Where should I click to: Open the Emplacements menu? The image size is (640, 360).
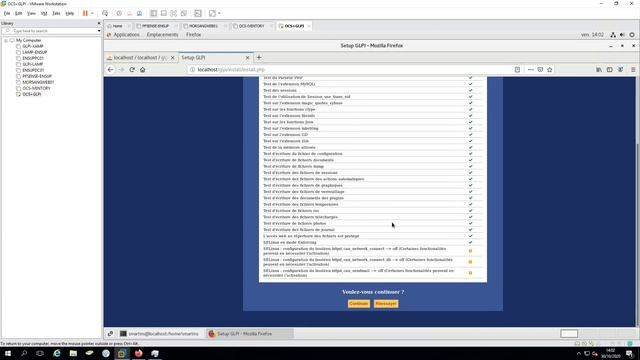click(162, 35)
